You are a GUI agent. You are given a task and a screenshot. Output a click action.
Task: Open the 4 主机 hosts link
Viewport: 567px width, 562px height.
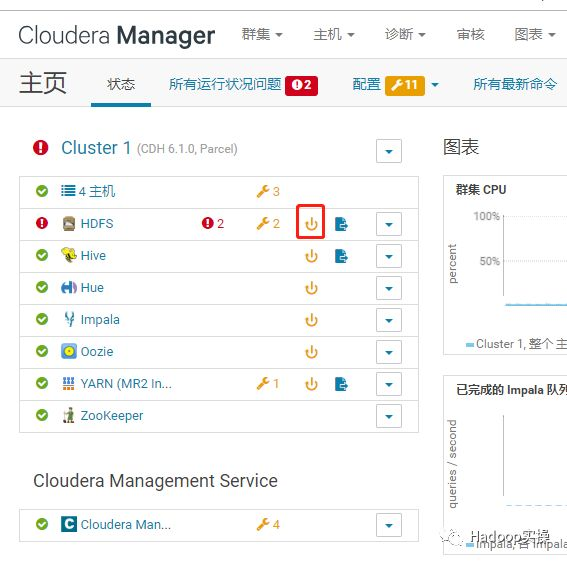click(97, 191)
